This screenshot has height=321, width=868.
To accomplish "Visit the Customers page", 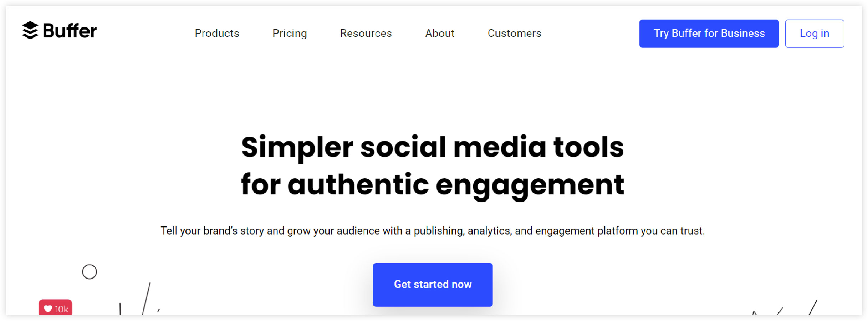I will 514,33.
